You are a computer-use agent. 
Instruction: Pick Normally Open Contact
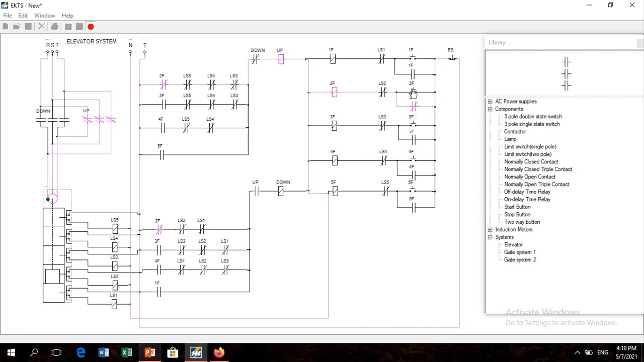530,177
